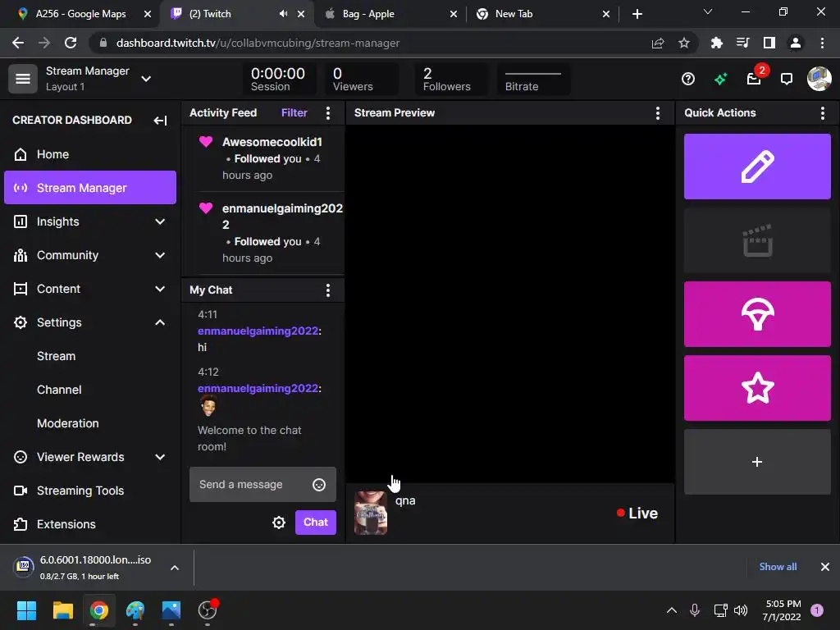This screenshot has height=630, width=840.
Task: Click the Raid Channel parachute action
Action: [757, 314]
